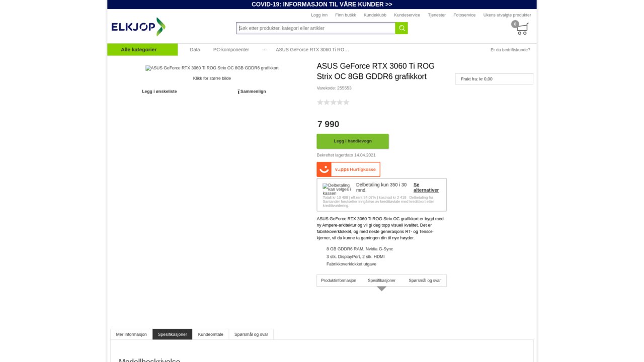644x362 pixels.
Task: Open the Alle kategorier menu
Action: (x=142, y=50)
